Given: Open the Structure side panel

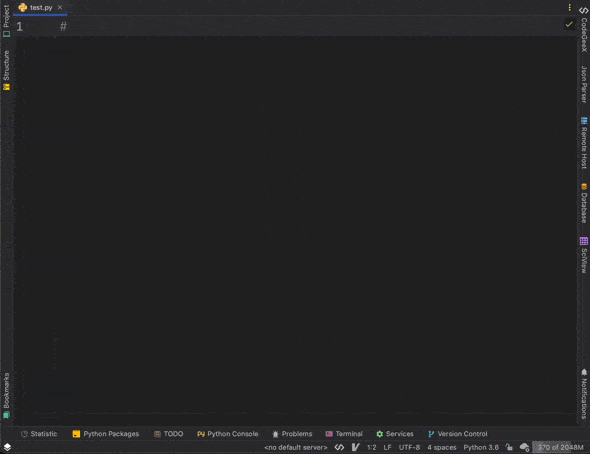Looking at the screenshot, I should pyautogui.click(x=6, y=70).
